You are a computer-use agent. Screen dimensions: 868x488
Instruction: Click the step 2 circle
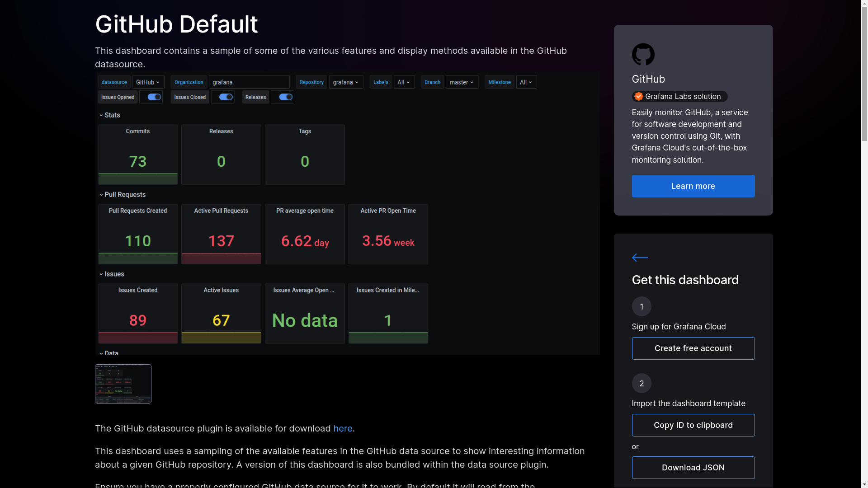642,383
